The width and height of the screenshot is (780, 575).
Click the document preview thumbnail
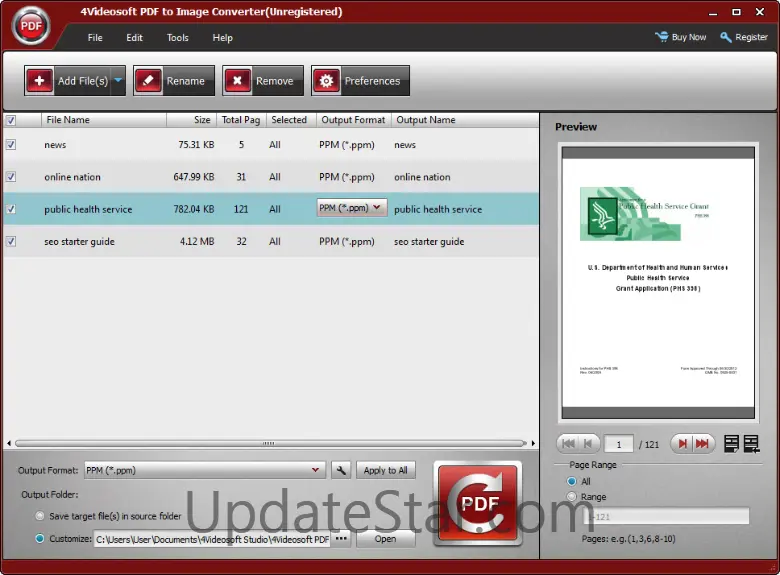658,283
